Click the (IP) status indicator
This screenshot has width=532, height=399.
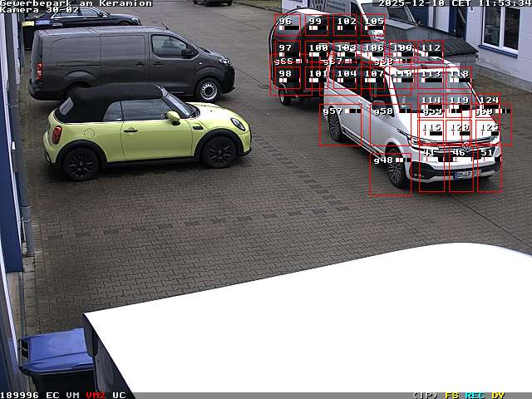pos(426,395)
